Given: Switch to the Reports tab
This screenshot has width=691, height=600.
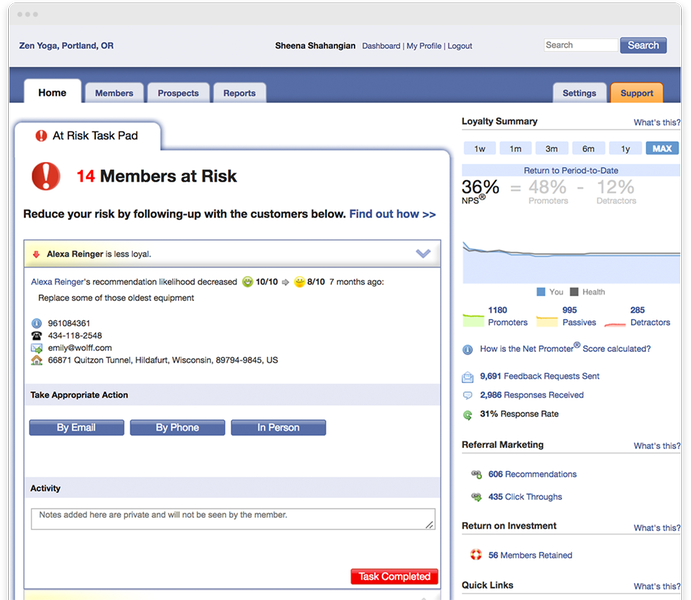Looking at the screenshot, I should click(x=239, y=93).
